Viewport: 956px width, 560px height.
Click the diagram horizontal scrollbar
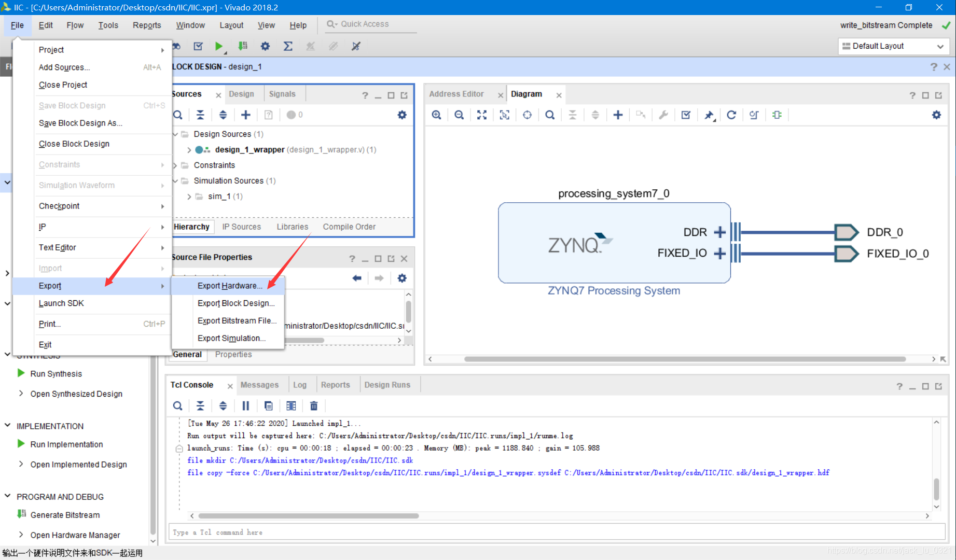click(685, 359)
